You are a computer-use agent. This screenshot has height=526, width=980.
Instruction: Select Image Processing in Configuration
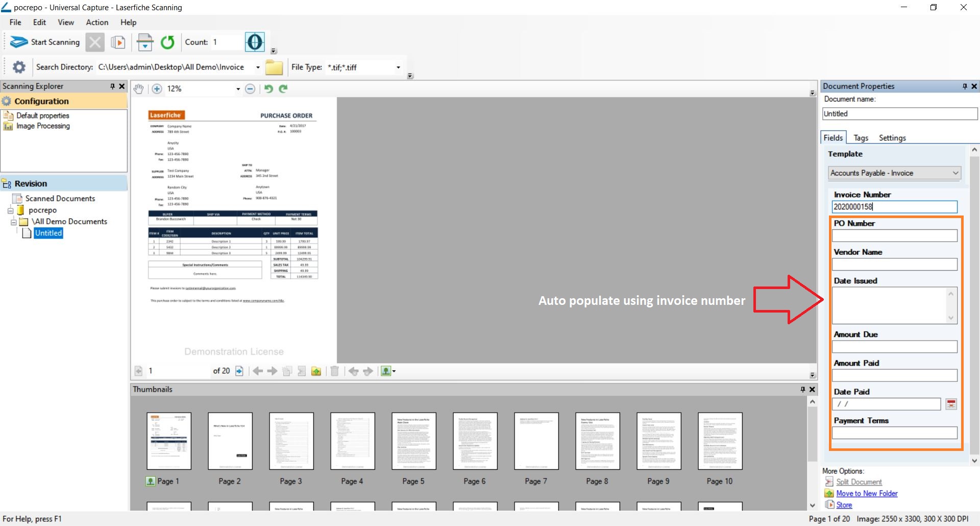click(43, 126)
